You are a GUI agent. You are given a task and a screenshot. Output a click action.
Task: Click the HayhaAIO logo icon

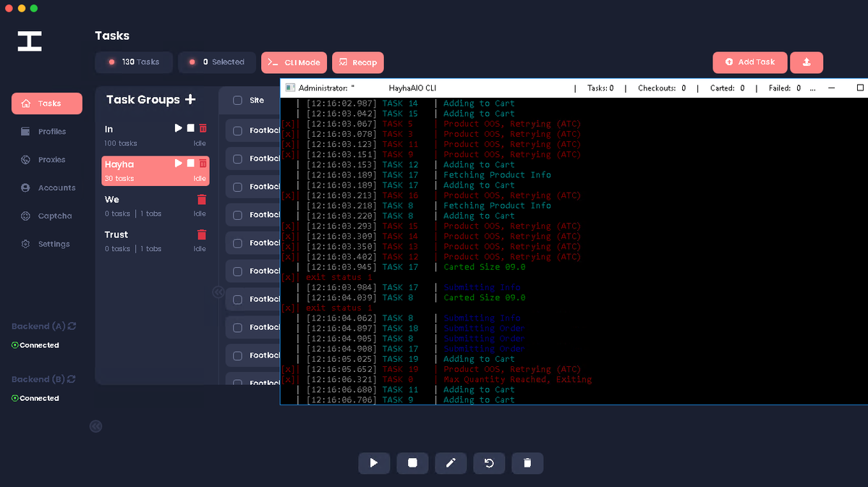click(30, 41)
